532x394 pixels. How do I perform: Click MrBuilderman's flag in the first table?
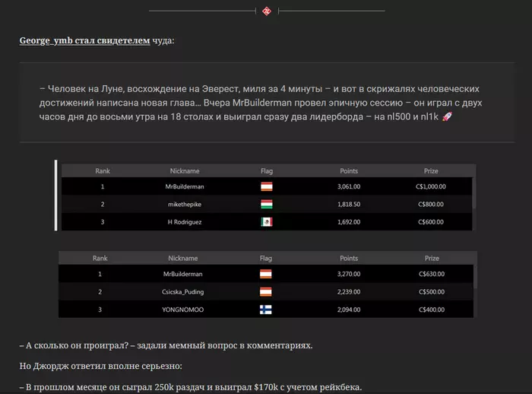[266, 186]
